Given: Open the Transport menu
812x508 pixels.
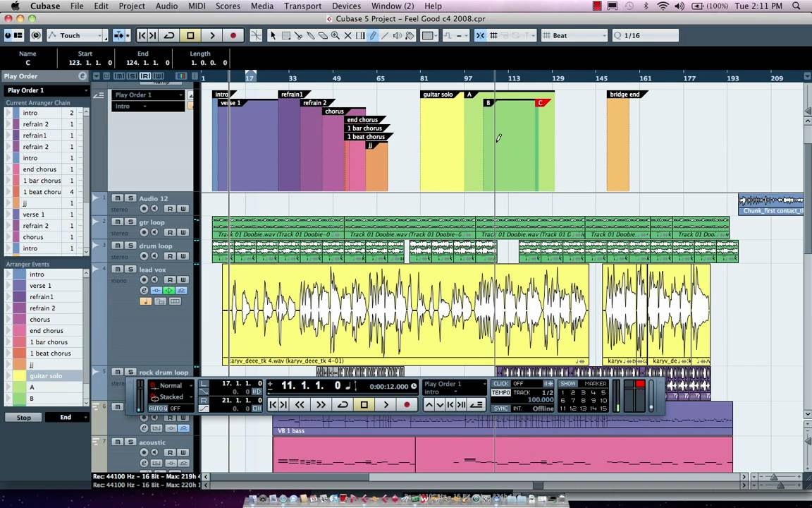Looking at the screenshot, I should point(302,6).
